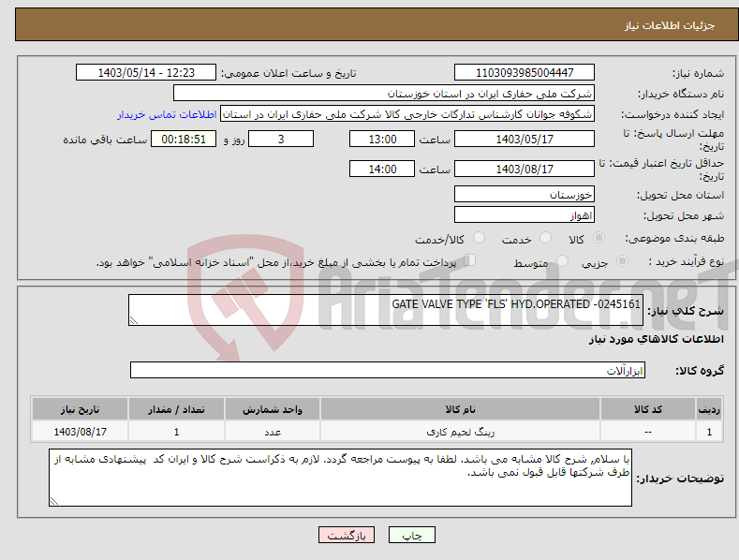The height and width of the screenshot is (560, 739).
Task: Click the section heading اطلاعات کالاهای مورد نیاز
Action: point(656,339)
